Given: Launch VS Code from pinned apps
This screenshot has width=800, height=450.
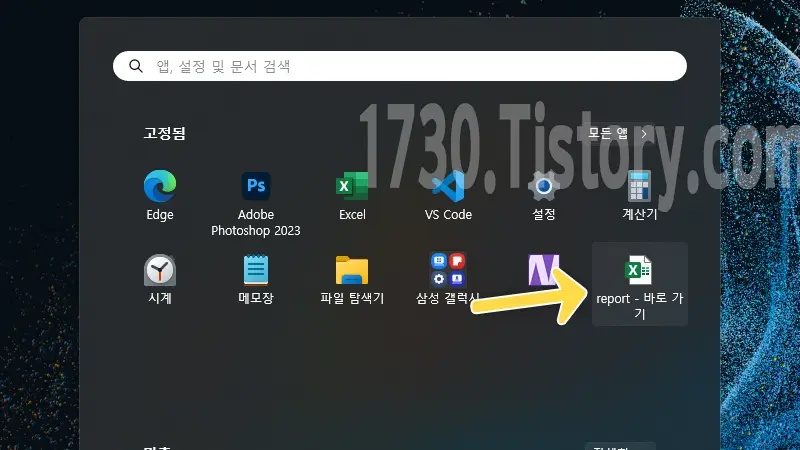Looking at the screenshot, I should [448, 196].
